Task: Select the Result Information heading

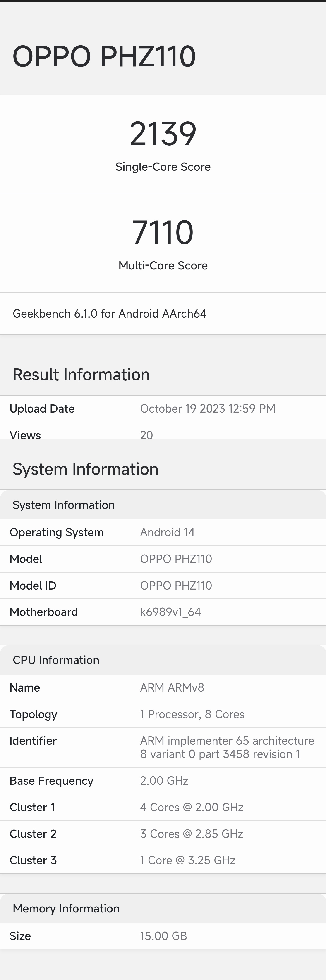Action: coord(81,375)
